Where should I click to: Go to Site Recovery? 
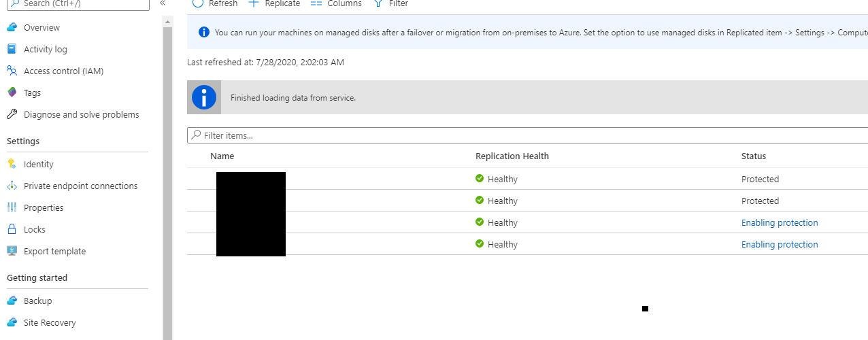click(50, 322)
